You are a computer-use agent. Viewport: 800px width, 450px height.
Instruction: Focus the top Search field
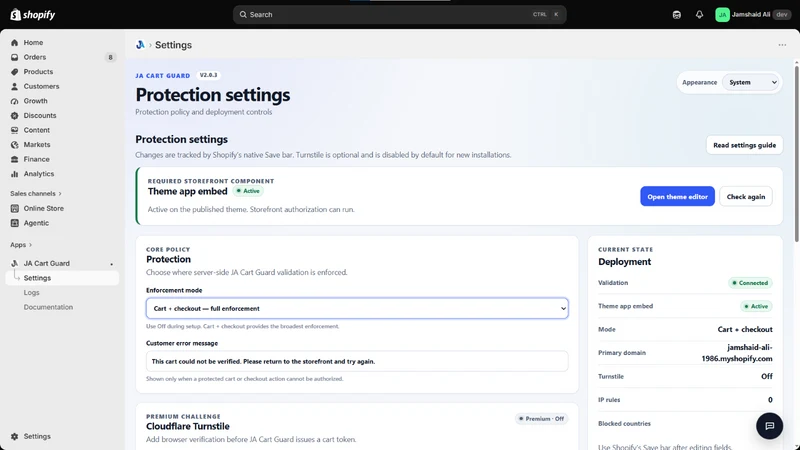coord(399,15)
